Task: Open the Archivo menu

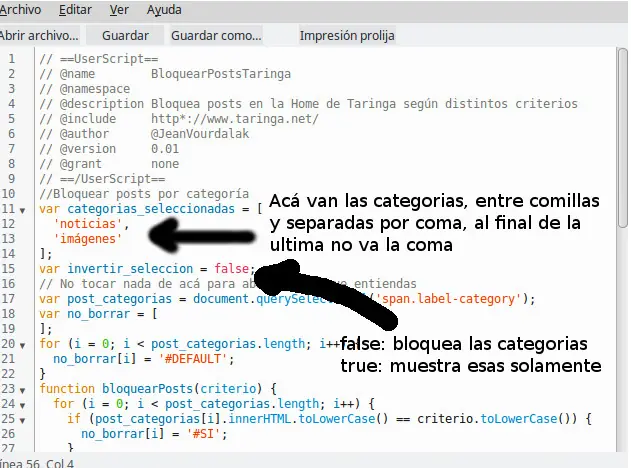Action: [20, 10]
